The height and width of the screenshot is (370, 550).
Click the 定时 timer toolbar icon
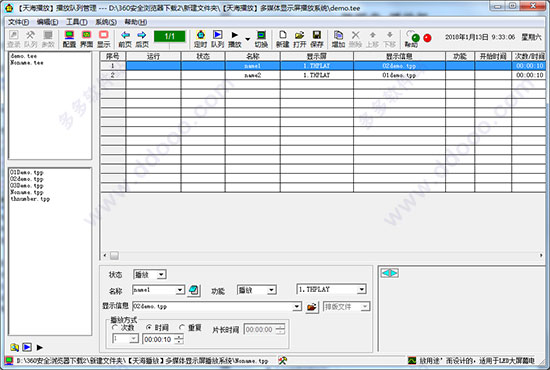[x=200, y=39]
